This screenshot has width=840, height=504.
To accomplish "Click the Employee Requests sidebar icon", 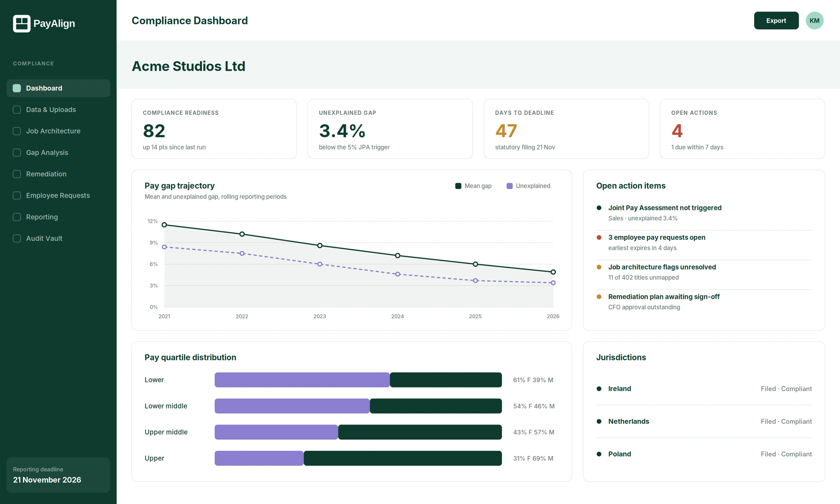I will (17, 195).
